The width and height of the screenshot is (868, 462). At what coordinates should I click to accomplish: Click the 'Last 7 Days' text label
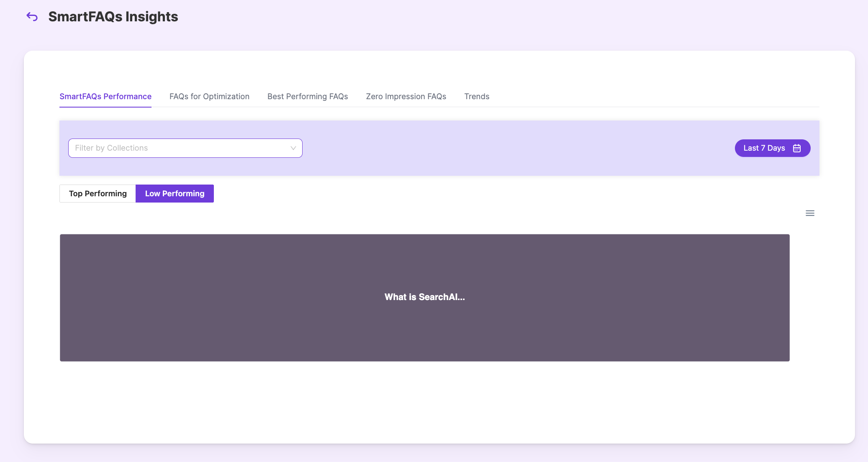coord(764,148)
